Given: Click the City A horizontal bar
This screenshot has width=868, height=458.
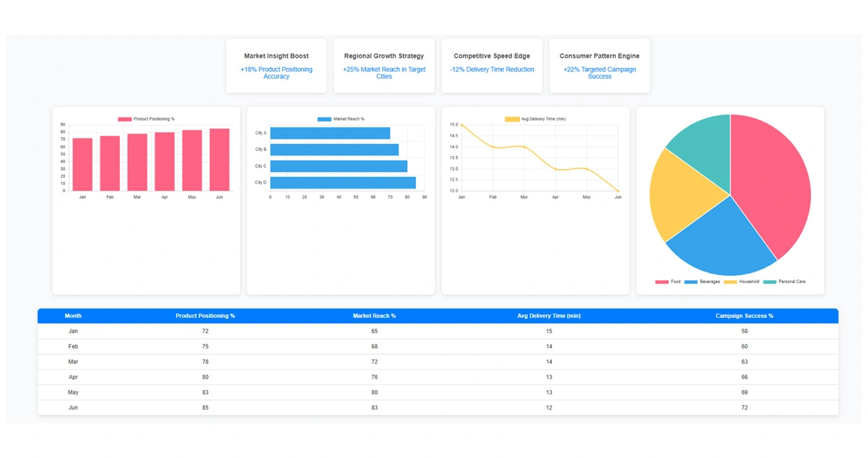Looking at the screenshot, I should coord(329,133).
